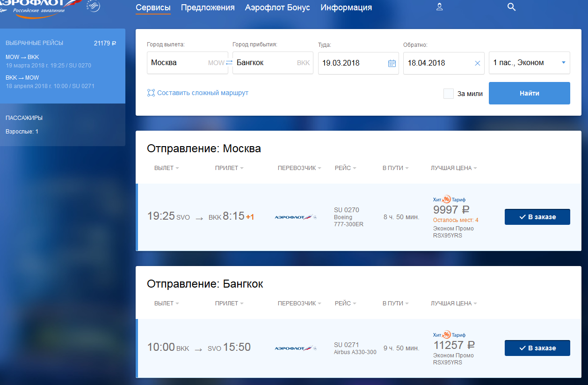Sort Bangkok departures by Прилет
588x385 pixels.
(x=229, y=304)
